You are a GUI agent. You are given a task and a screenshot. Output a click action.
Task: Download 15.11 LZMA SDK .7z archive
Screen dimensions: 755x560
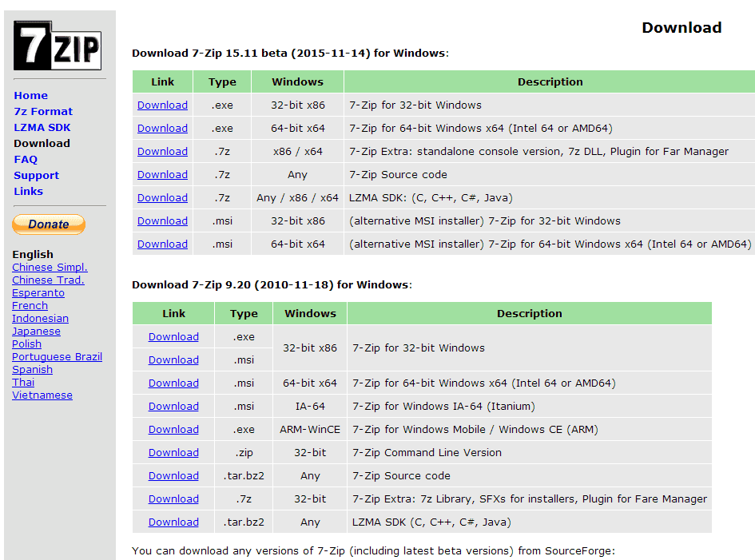coord(163,197)
